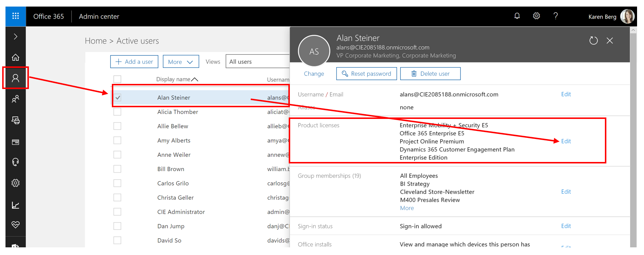Image resolution: width=644 pixels, height=255 pixels.
Task: Click the Reset password button
Action: click(x=366, y=74)
